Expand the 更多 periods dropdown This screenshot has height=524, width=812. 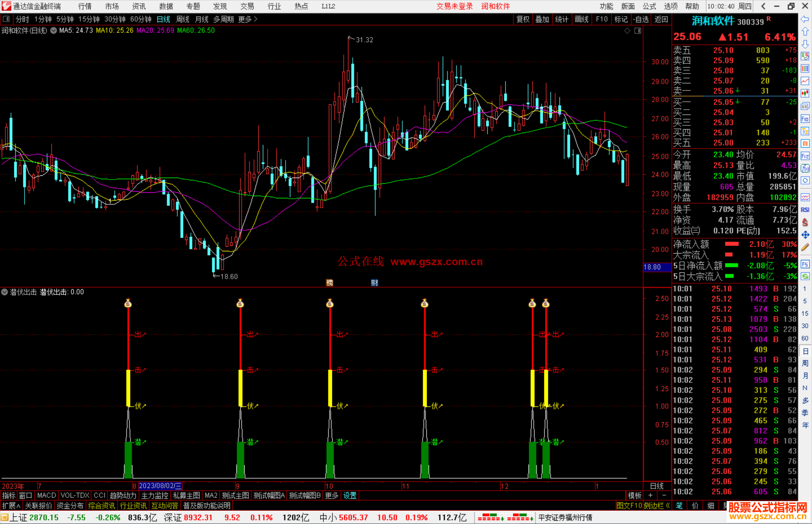248,19
